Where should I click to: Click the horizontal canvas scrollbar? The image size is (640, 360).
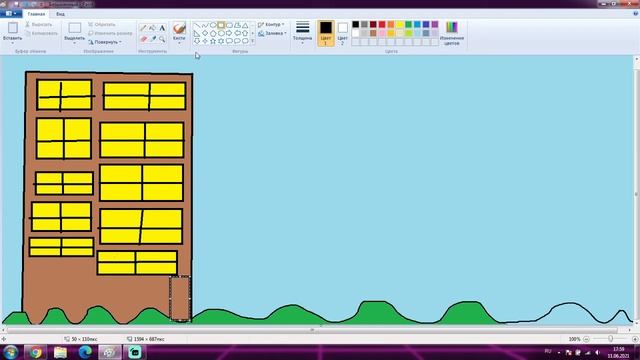pyautogui.click(x=312, y=330)
